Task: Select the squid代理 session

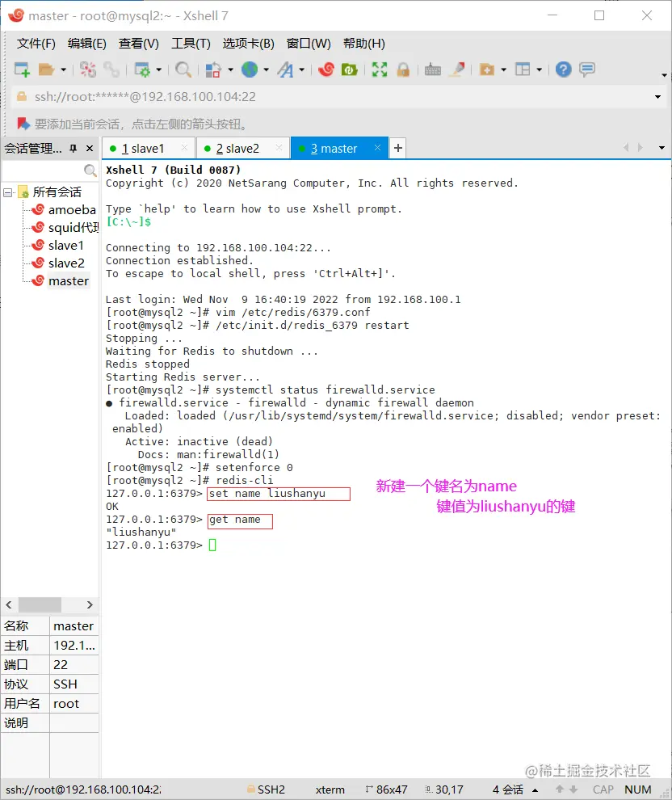Action: [73, 228]
